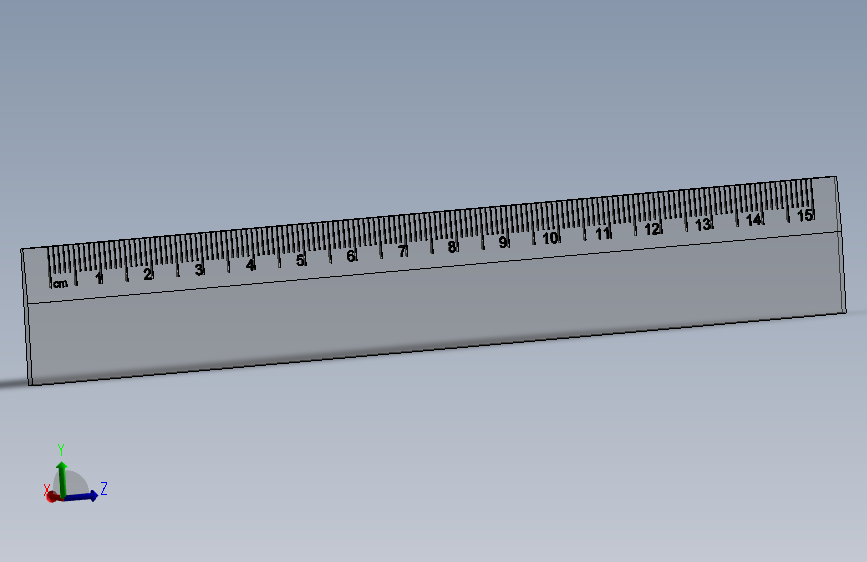The height and width of the screenshot is (562, 867).
Task: Click the number 8 on the ruler
Action: 452,247
